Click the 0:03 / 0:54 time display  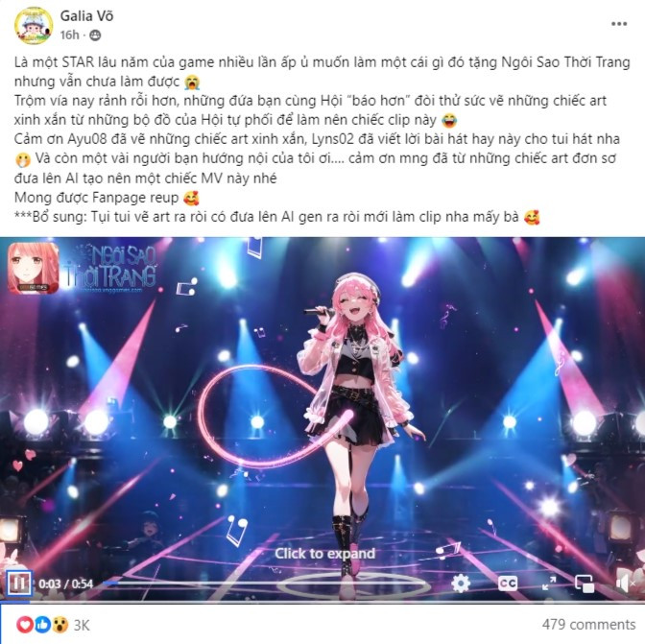tap(66, 584)
